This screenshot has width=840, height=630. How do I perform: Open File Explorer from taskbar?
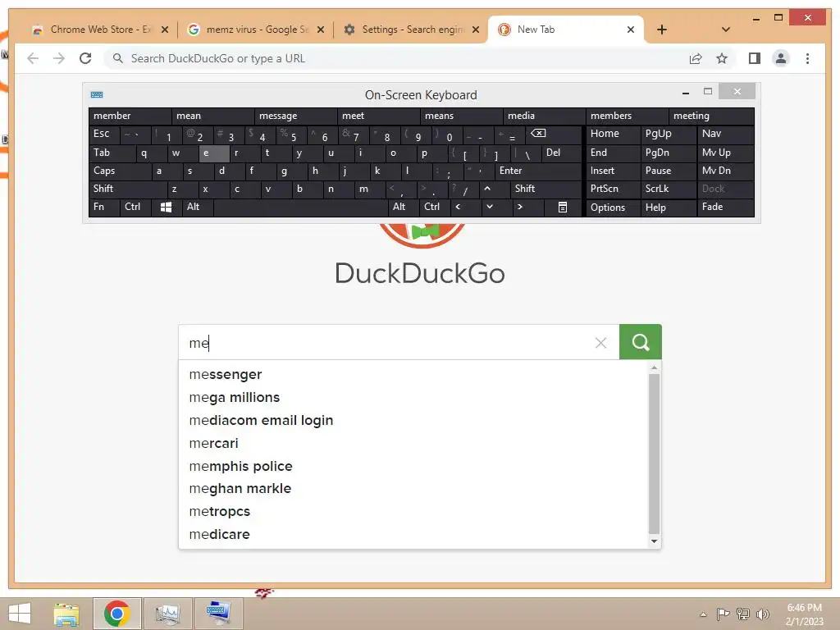(66, 614)
